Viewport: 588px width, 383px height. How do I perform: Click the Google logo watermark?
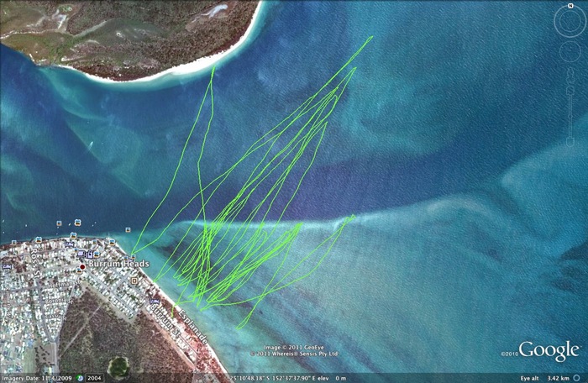coord(549,351)
